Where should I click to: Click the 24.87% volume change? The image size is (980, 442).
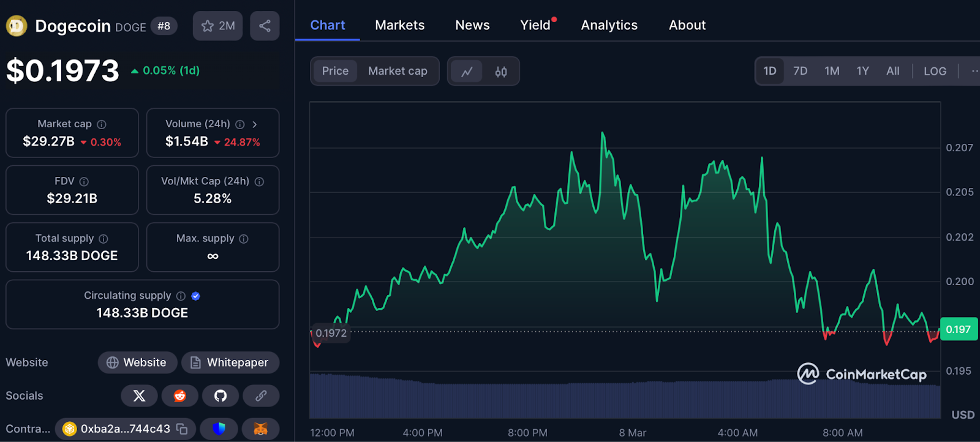click(x=237, y=142)
